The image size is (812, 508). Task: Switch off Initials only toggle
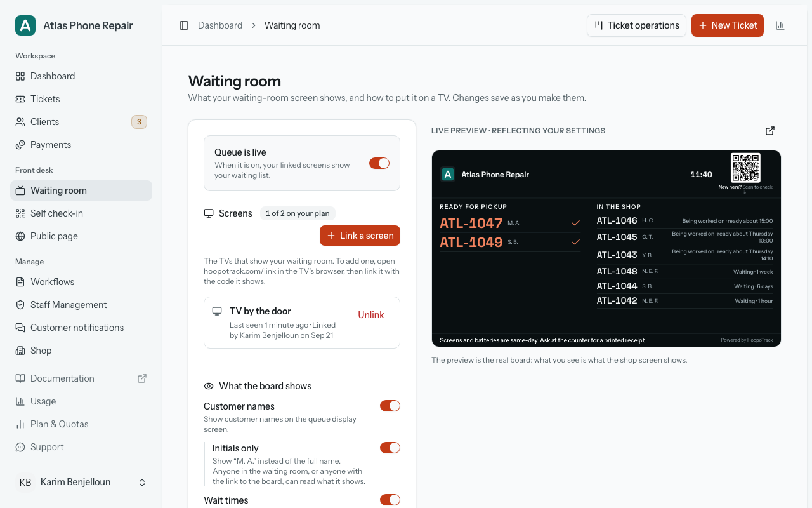coord(390,448)
